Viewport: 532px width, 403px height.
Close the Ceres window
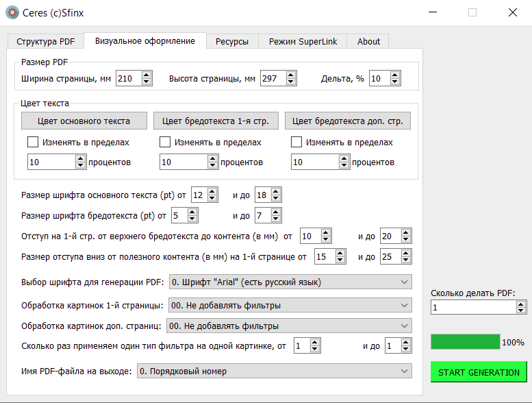pyautogui.click(x=512, y=12)
